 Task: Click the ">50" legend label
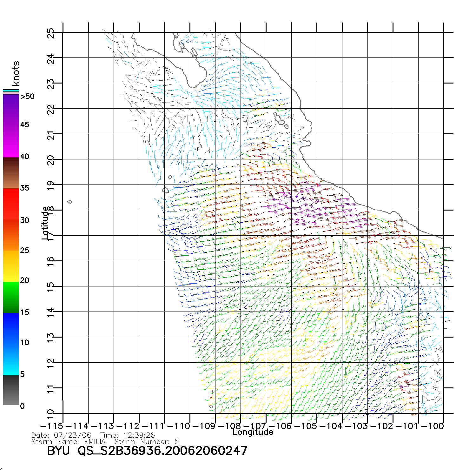coord(27,97)
